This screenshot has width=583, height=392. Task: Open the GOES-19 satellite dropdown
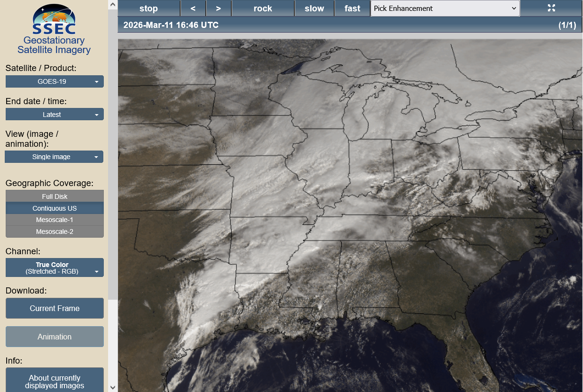click(55, 81)
